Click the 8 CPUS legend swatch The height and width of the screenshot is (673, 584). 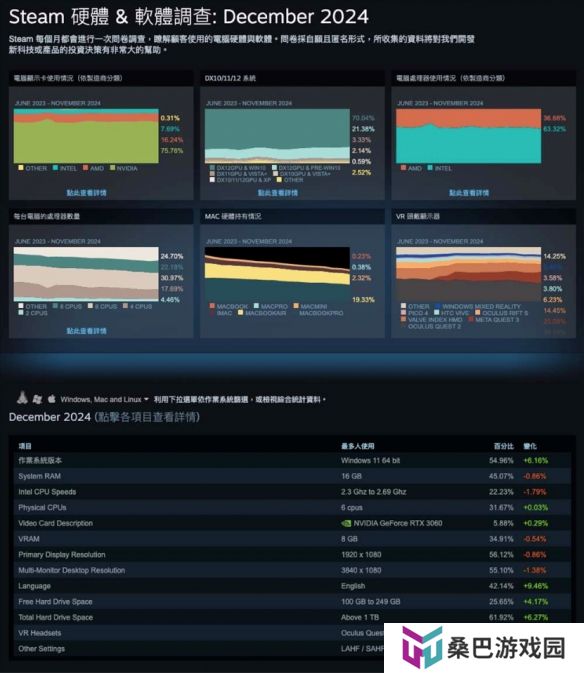click(x=55, y=306)
